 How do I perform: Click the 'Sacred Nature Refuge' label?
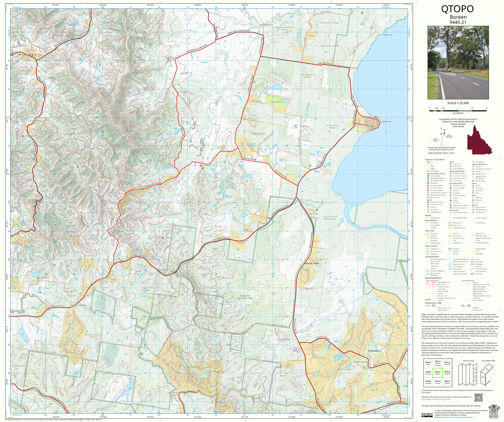click(329, 23)
